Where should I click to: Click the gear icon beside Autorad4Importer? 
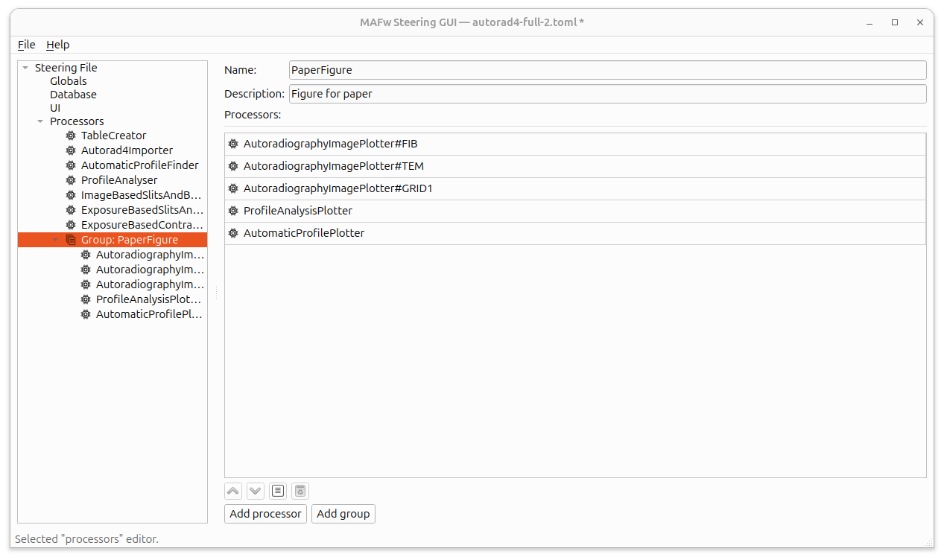[70, 150]
